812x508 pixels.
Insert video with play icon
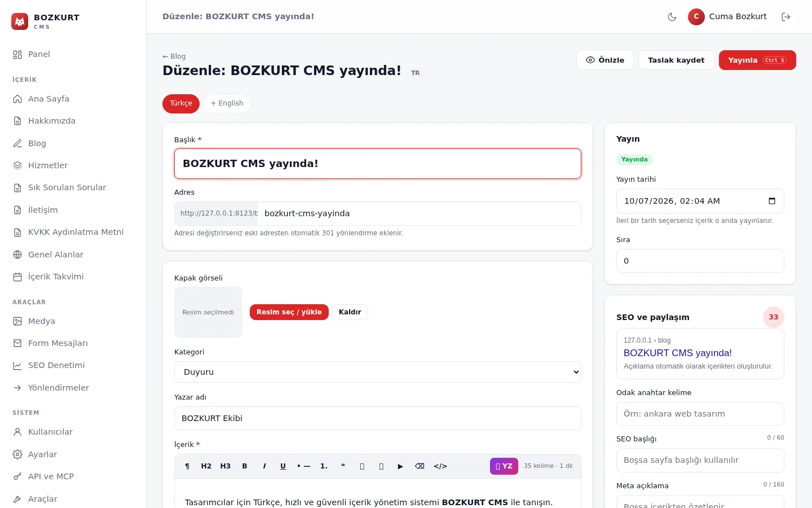pyautogui.click(x=400, y=466)
